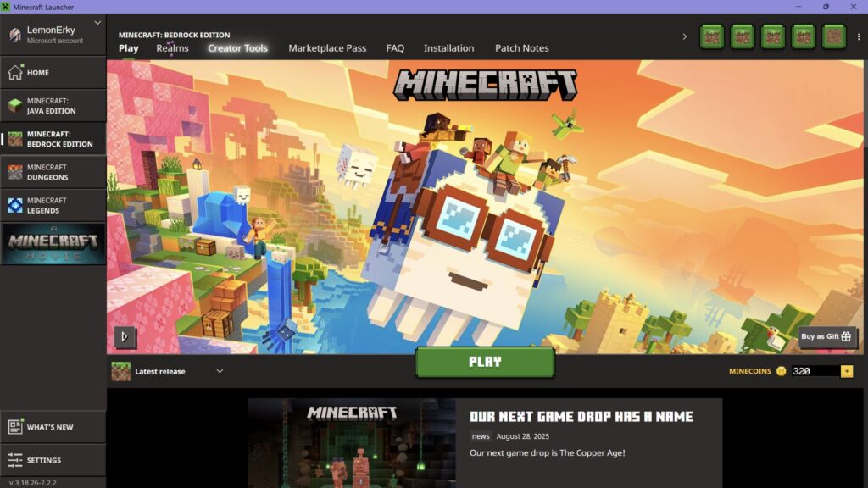Add Minecoins with the plus button
The height and width of the screenshot is (488, 868).
tap(847, 370)
